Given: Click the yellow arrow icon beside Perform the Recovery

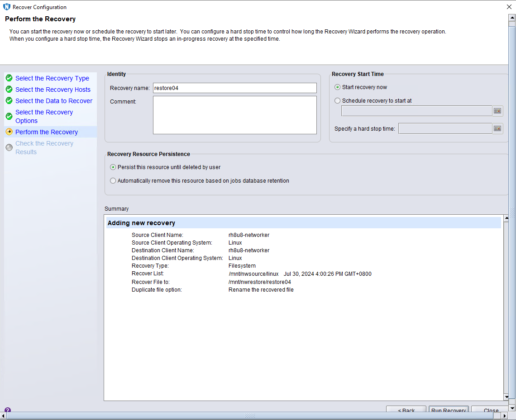Looking at the screenshot, I should click(x=9, y=132).
